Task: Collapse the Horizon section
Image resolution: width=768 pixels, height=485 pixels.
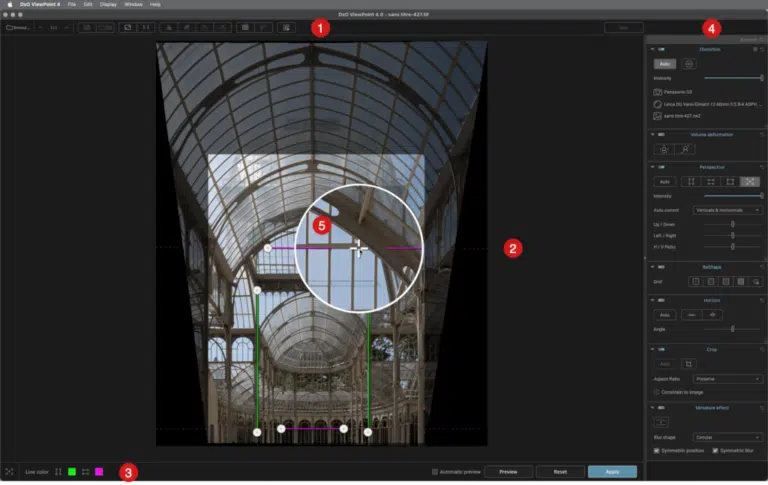Action: 652,300
